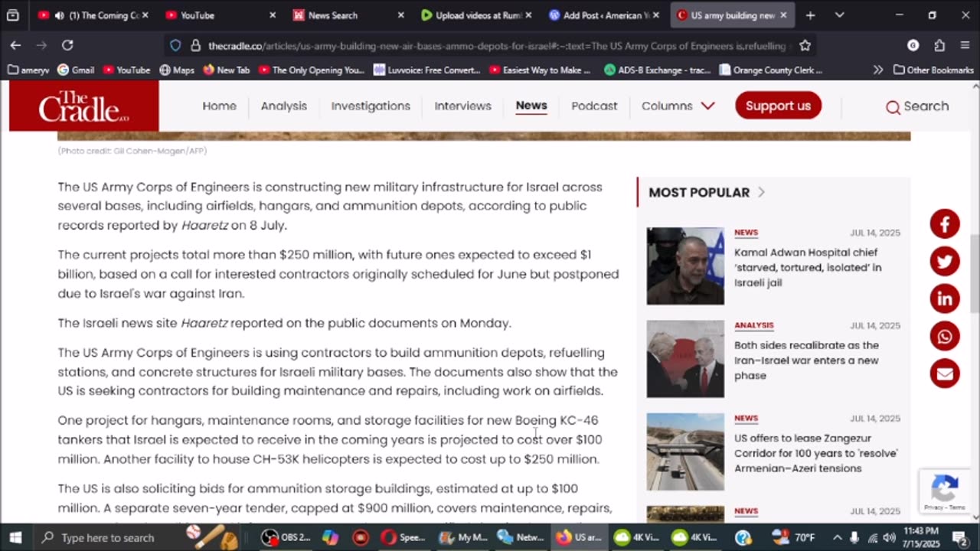
Task: Go to the Podcast section
Action: pos(594,106)
